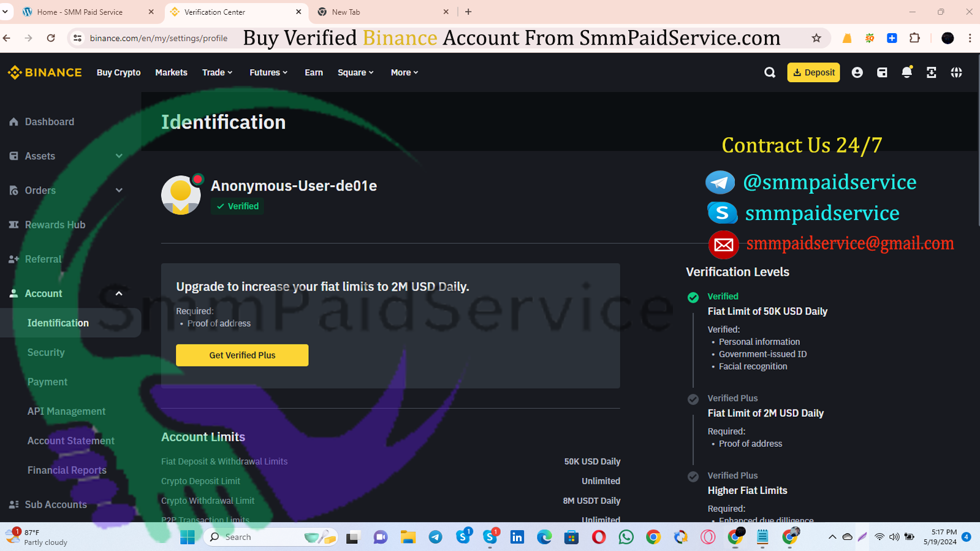The image size is (980, 551).
Task: Open LinkedIn from the taskbar
Action: pyautogui.click(x=517, y=538)
